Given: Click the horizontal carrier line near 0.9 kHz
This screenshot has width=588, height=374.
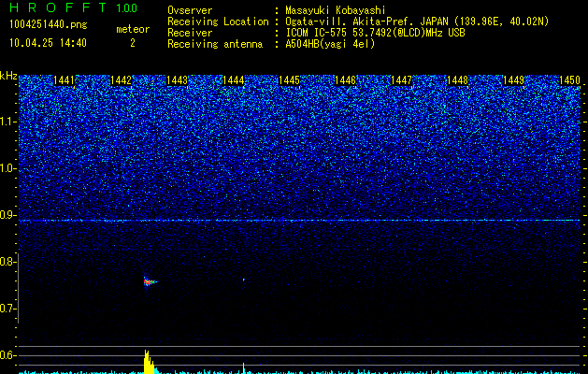Looking at the screenshot, I should point(299,221).
